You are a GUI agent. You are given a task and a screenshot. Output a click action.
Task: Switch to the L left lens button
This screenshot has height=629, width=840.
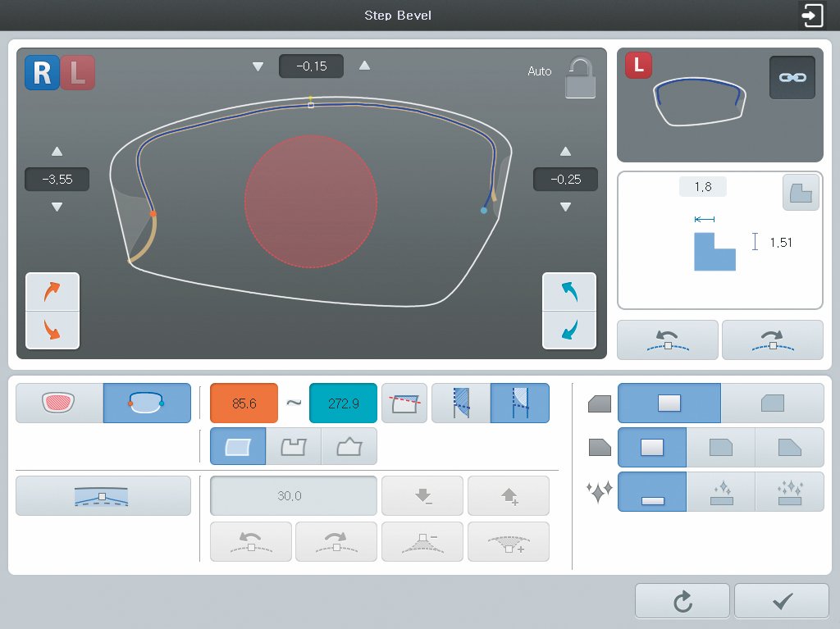pyautogui.click(x=77, y=72)
